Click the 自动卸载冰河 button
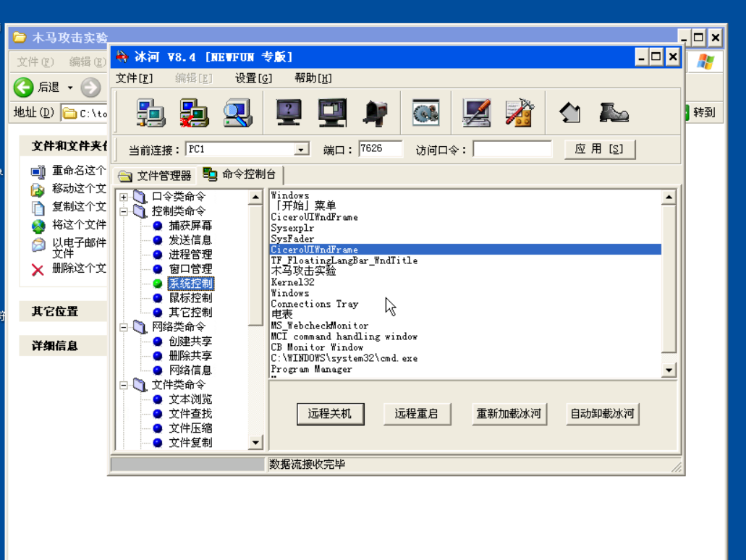This screenshot has height=560, width=746. coord(602,414)
